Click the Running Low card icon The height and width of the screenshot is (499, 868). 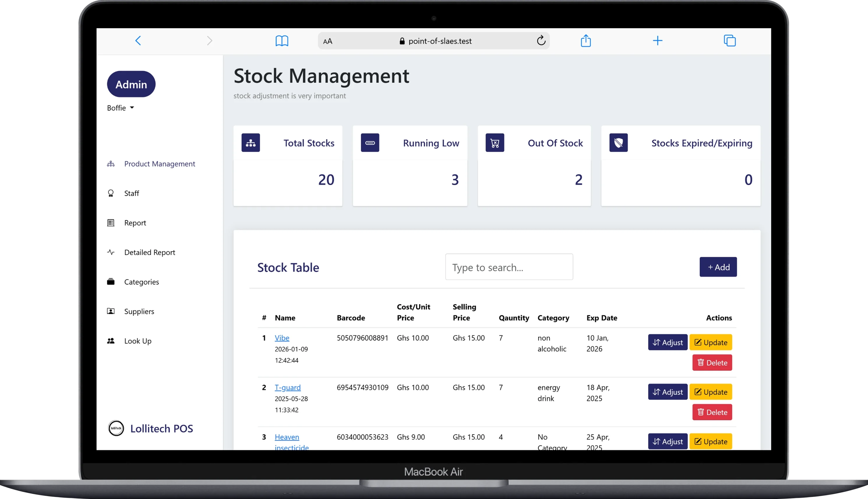[370, 143]
